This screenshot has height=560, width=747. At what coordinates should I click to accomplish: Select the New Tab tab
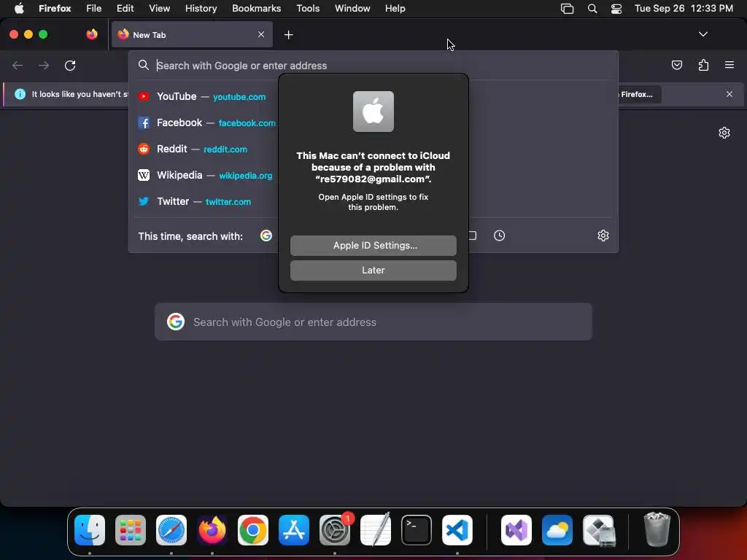(x=192, y=35)
